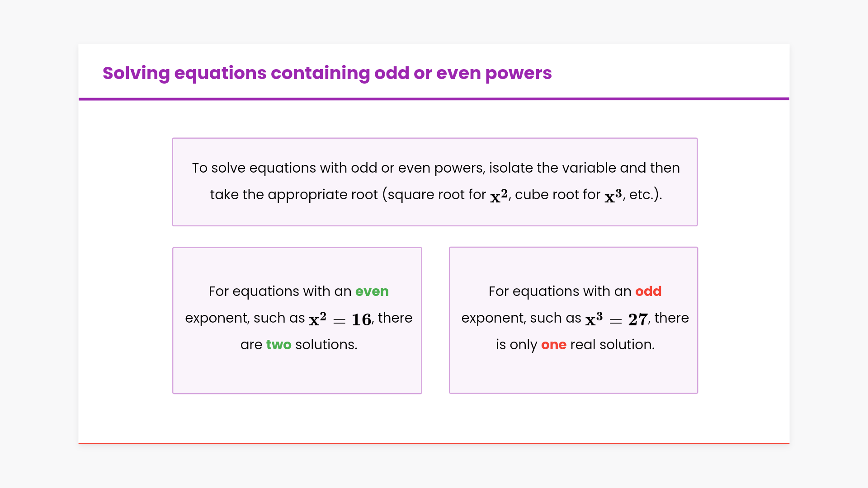
Task: Click the number 27 in the odd equation
Action: [638, 319]
